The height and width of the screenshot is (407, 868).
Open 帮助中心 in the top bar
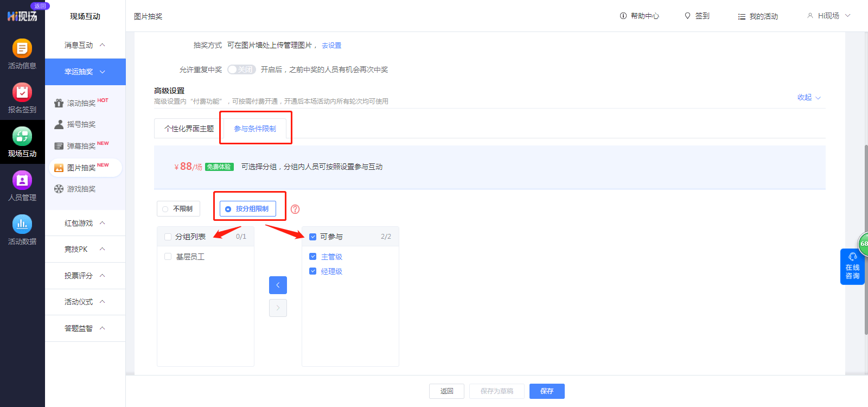coord(640,16)
